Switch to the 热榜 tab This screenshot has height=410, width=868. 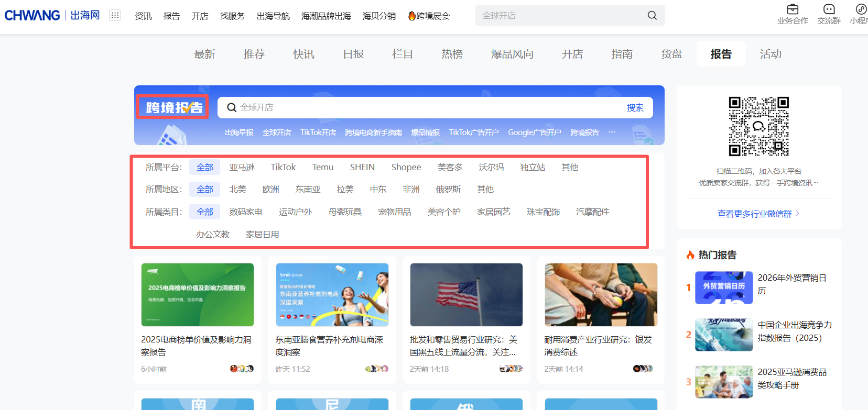pos(452,54)
